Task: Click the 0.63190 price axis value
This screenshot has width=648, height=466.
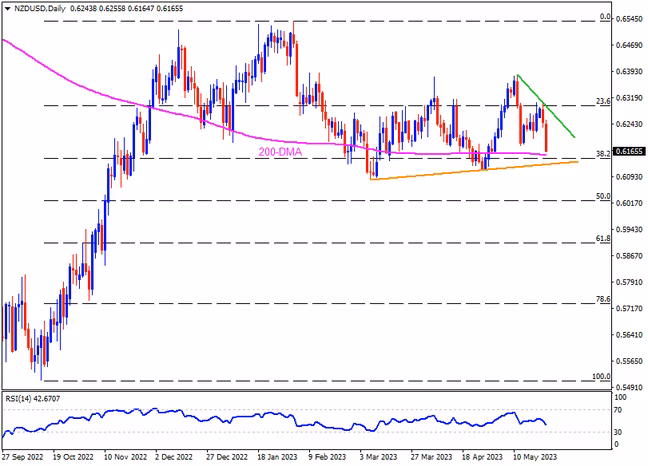Action: coord(629,98)
